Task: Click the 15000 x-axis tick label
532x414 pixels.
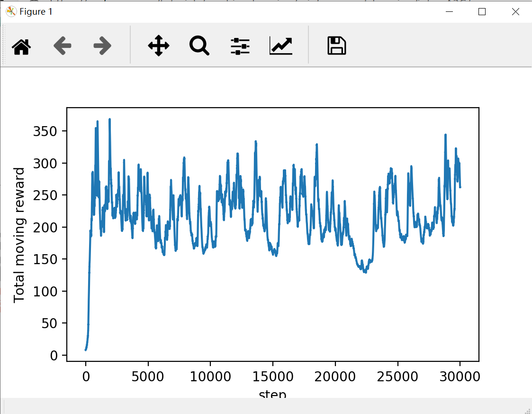Action: tap(273, 377)
